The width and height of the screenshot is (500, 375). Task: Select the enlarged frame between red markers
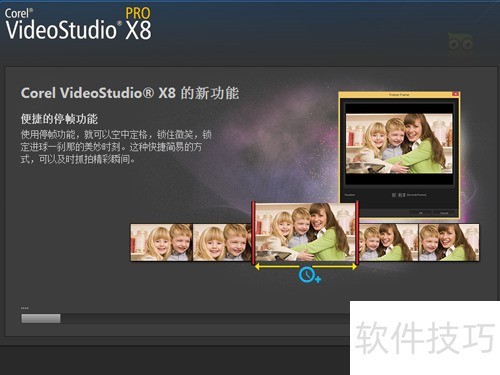point(305,232)
